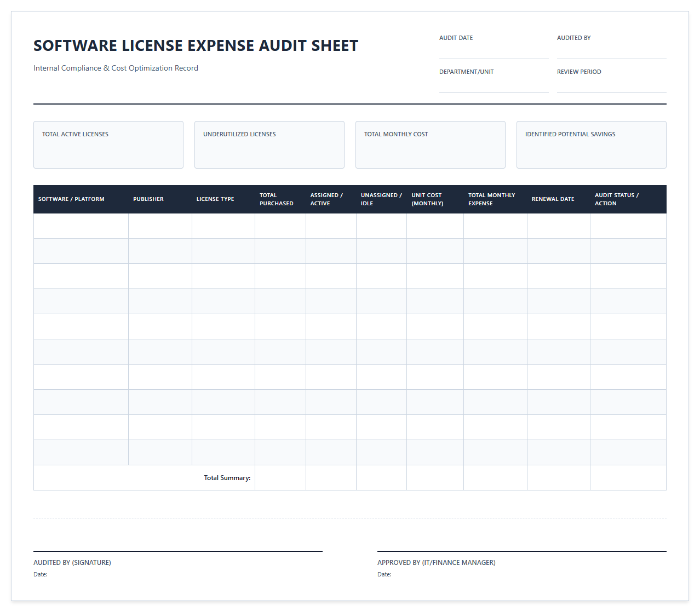This screenshot has height=612, width=700.
Task: Click the Date label under Audited By signature
Action: [41, 574]
